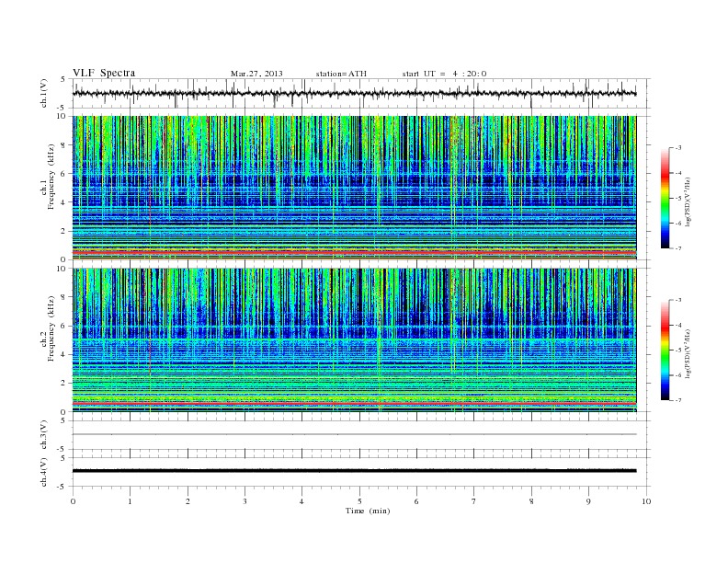This screenshot has height=563, width=728.
Task: Click the 'VLF Spectra' plot title
Action: (x=104, y=73)
